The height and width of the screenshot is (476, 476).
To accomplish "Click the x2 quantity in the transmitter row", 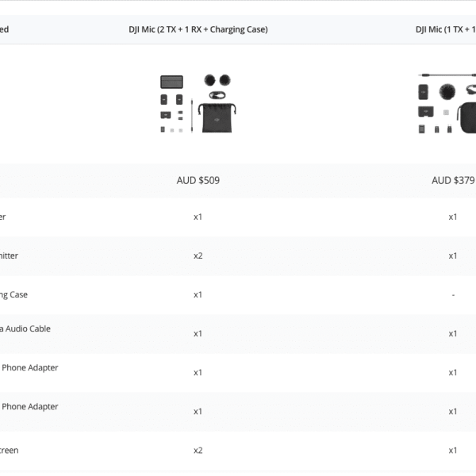I will click(x=198, y=255).
